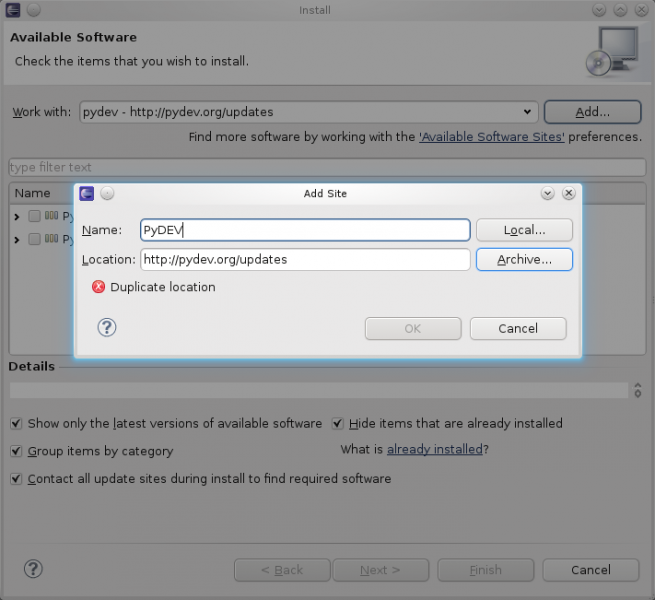Toggle Show only the latest versions checkbox
The image size is (655, 600).
[x=16, y=424]
